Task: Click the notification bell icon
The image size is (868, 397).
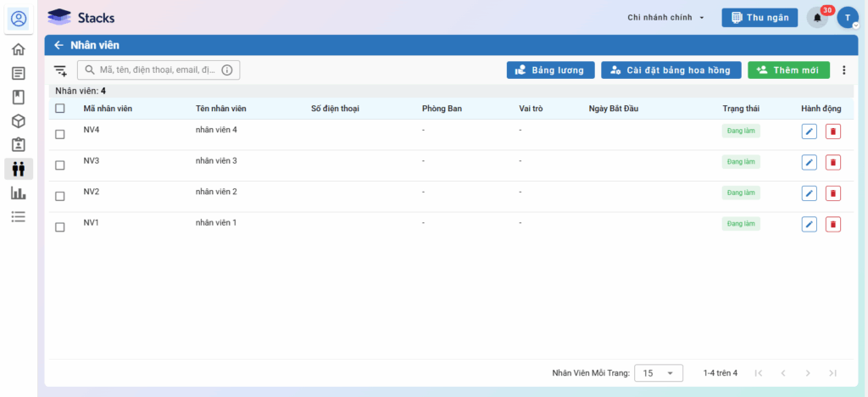Action: (x=817, y=18)
